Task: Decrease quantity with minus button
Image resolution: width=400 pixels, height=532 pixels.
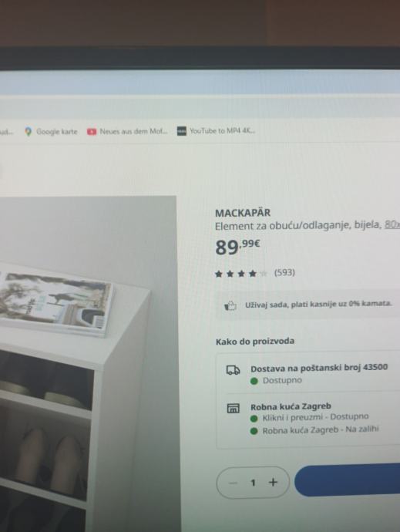Action: 233,483
